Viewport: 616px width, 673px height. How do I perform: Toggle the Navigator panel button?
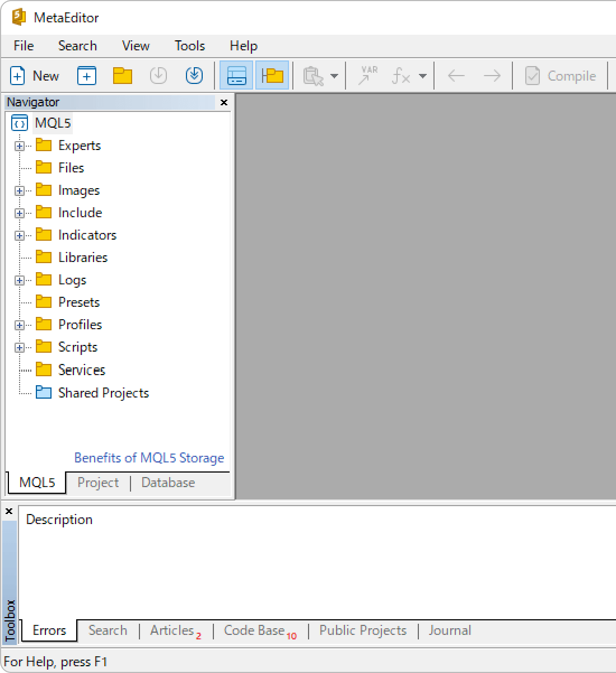pyautogui.click(x=273, y=76)
